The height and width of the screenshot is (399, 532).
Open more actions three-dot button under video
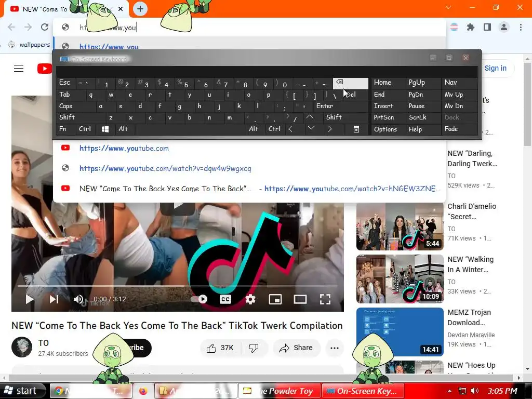[335, 348]
